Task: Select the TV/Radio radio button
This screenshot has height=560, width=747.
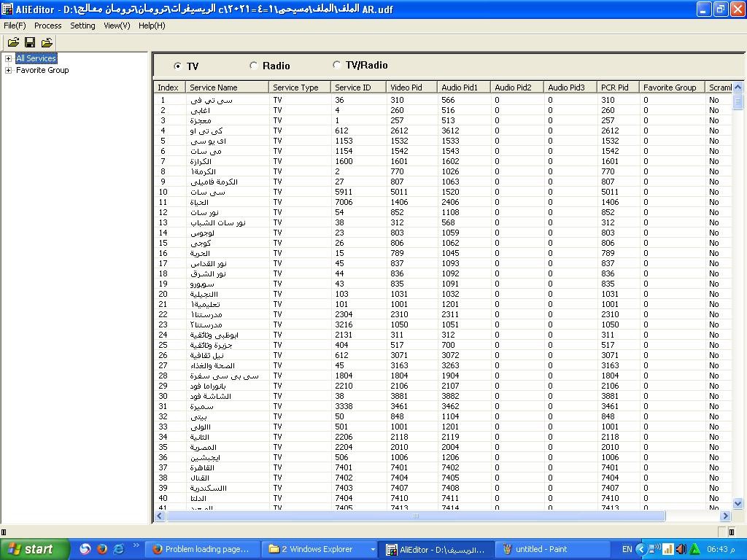Action: (336, 65)
